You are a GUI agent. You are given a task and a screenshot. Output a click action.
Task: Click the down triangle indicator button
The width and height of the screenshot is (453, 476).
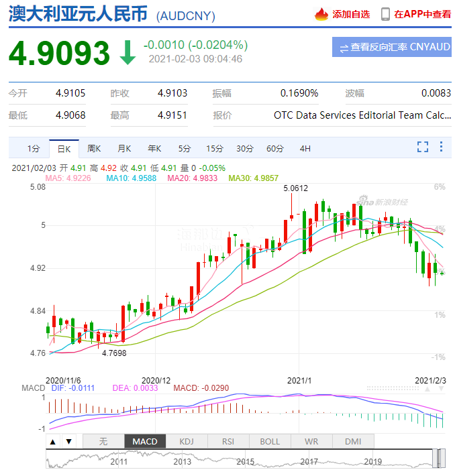tap(68, 441)
